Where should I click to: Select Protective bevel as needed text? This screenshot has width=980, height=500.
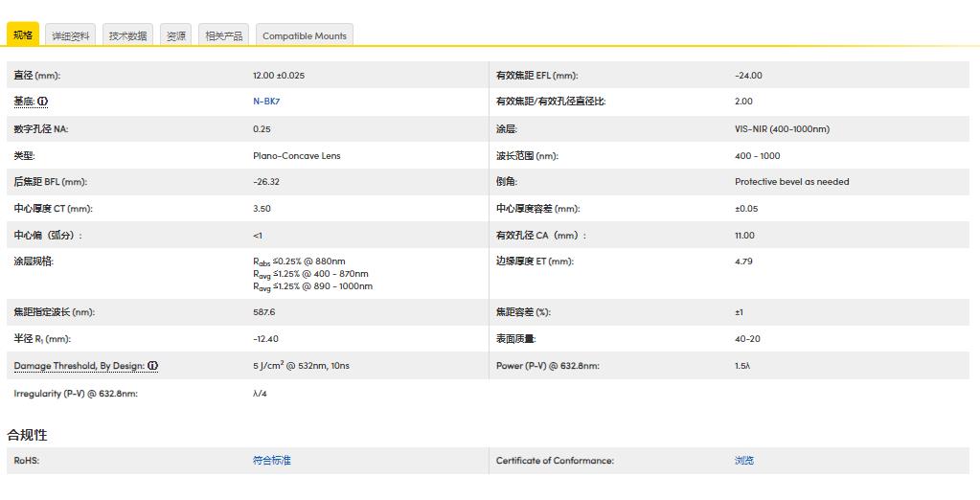coord(792,182)
